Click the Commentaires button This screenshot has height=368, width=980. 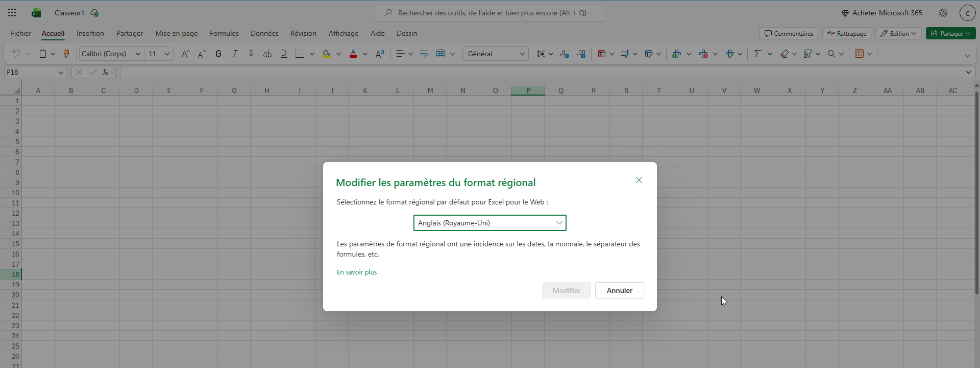tap(789, 33)
